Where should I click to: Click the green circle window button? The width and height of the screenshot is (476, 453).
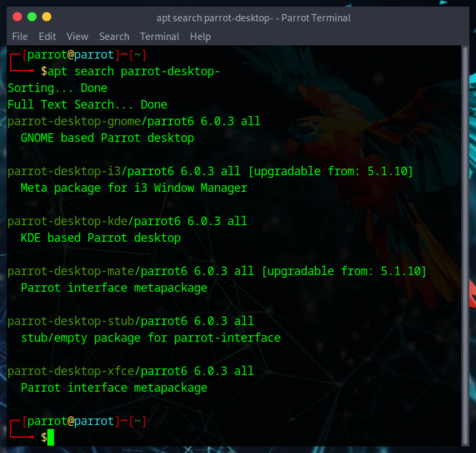[31, 17]
